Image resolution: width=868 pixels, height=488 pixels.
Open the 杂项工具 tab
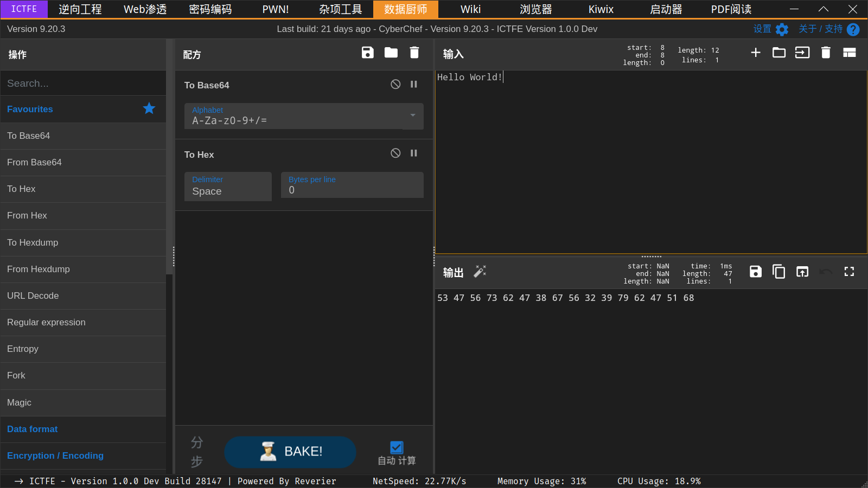(341, 9)
